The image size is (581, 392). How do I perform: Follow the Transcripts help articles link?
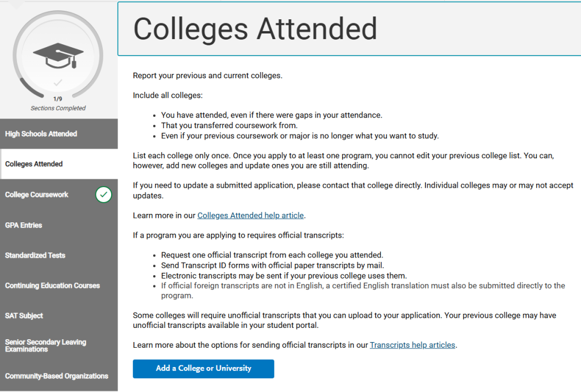(x=412, y=345)
